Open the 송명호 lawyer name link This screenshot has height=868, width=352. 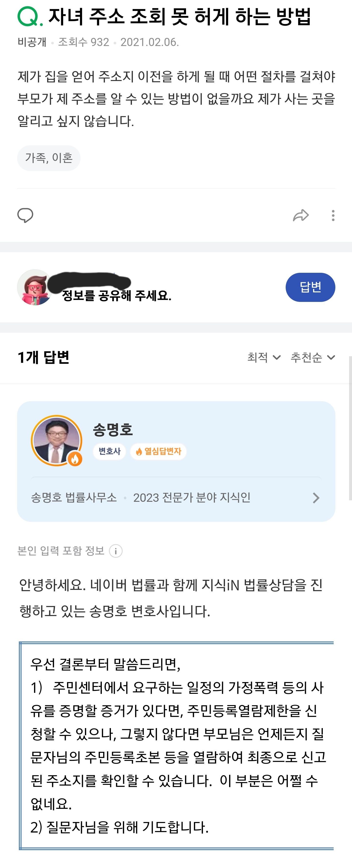(x=113, y=430)
